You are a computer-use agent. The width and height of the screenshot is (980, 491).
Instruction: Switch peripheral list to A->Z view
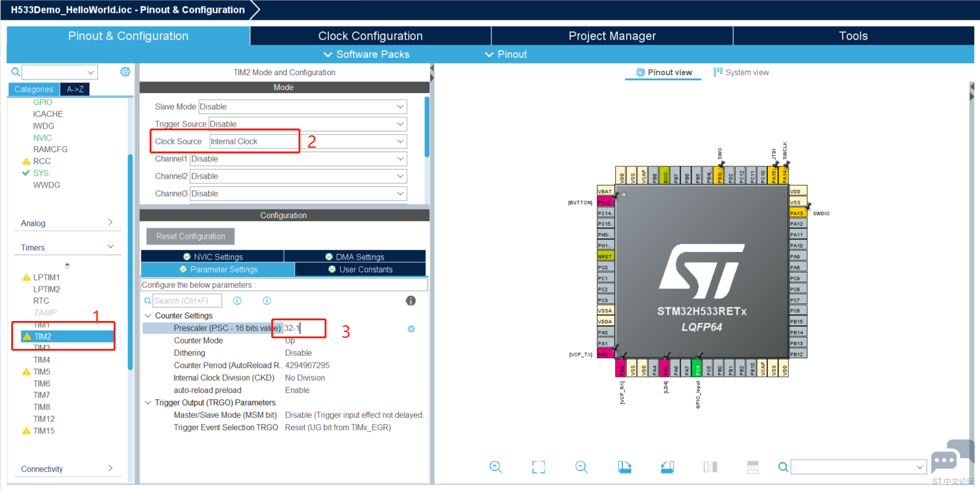tap(75, 89)
